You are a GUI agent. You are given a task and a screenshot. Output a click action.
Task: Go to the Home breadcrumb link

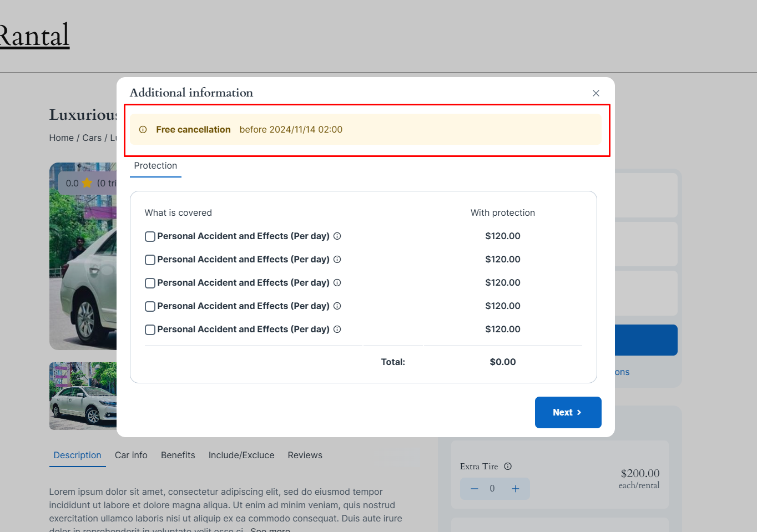(62, 138)
